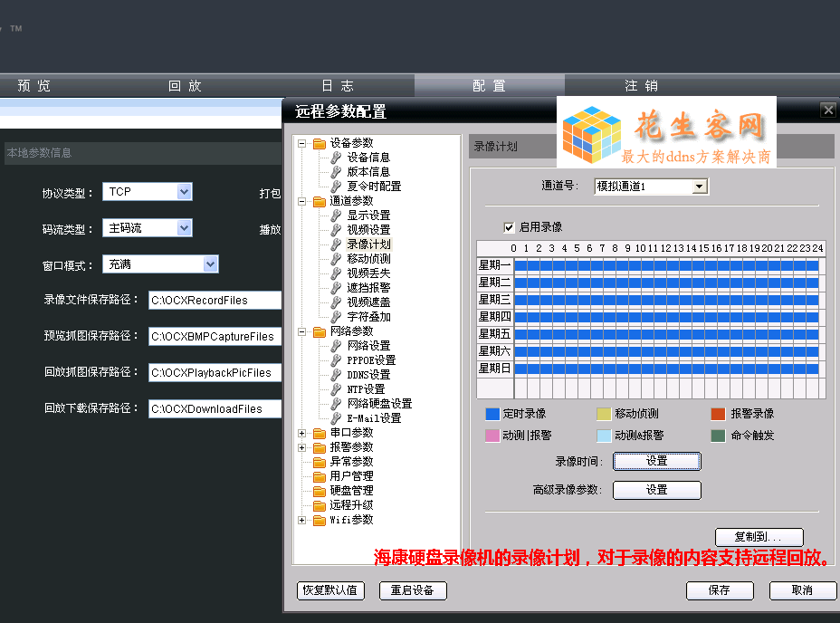This screenshot has width=840, height=623.
Task: Click the wrench icon beside DDNS设置
Action: click(336, 375)
